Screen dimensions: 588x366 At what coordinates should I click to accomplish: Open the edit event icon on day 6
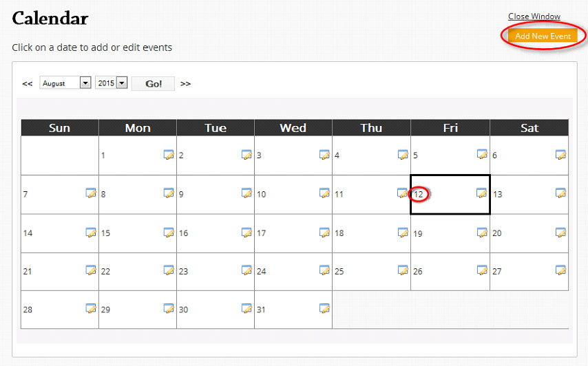tap(560, 154)
